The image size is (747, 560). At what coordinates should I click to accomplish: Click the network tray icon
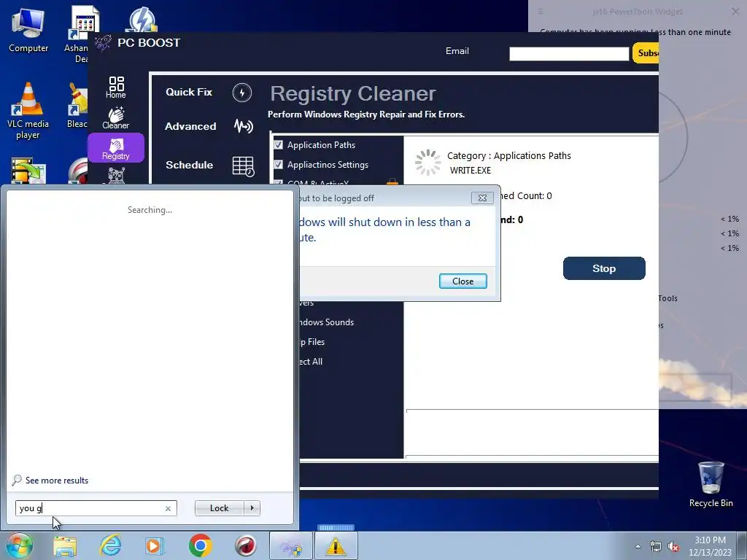(656, 546)
